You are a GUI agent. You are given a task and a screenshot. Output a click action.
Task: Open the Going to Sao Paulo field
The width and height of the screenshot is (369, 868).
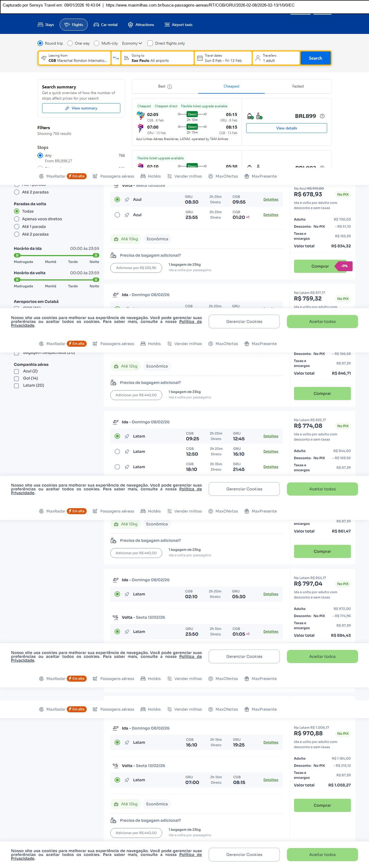(x=158, y=58)
